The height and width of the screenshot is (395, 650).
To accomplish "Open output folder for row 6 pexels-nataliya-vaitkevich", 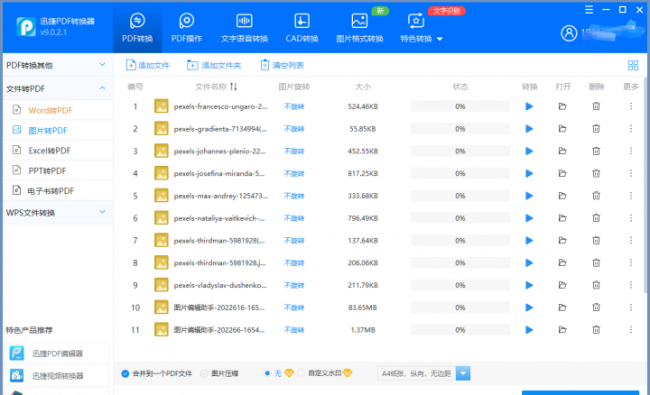I will click(563, 218).
